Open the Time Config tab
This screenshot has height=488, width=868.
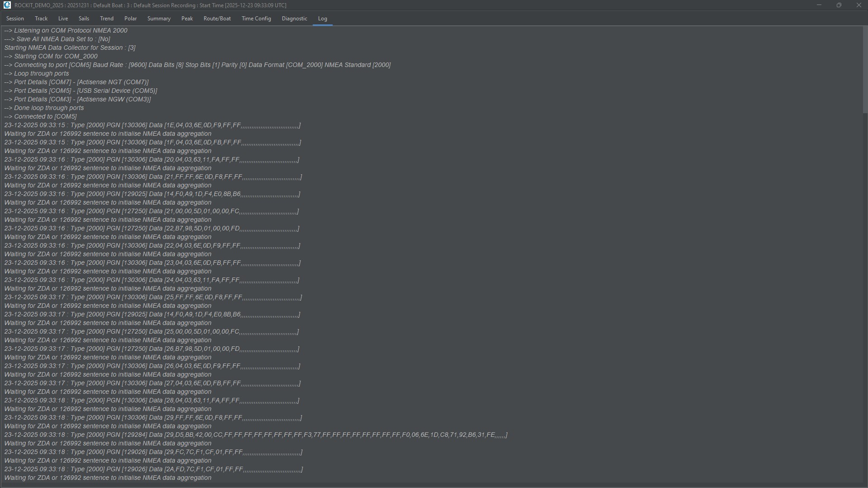click(x=256, y=19)
